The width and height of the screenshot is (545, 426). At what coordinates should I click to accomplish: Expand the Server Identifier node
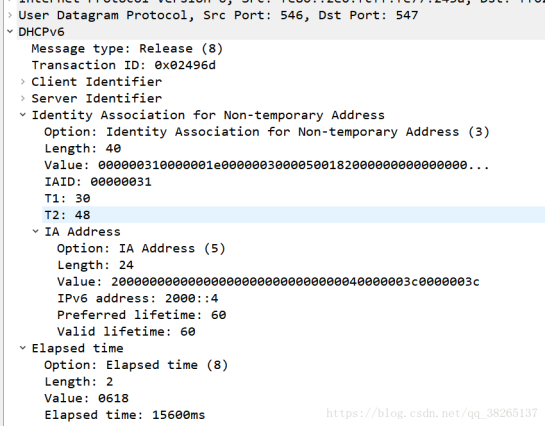[23, 98]
